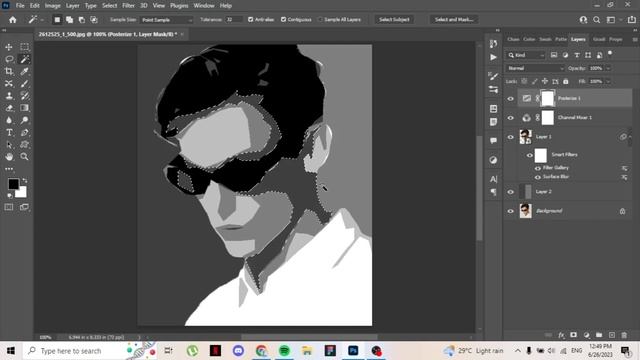Image resolution: width=640 pixels, height=360 pixels.
Task: Open the Window menu
Action: tap(204, 6)
